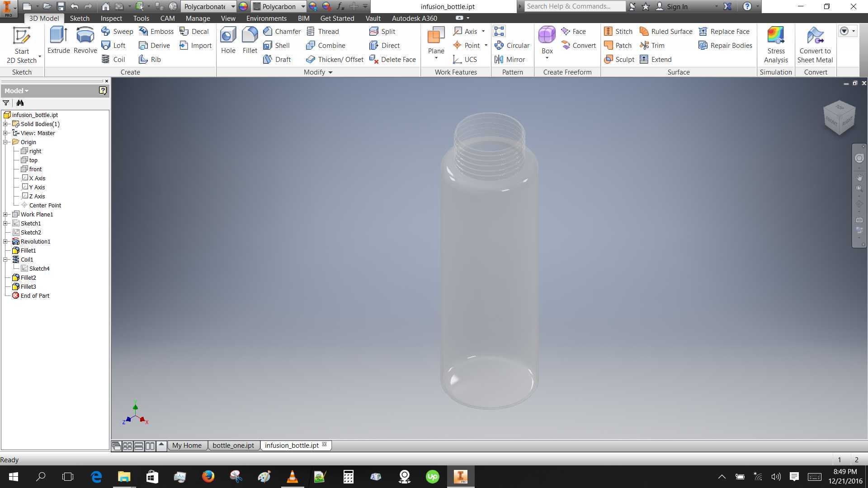
Task: Start a new 2D Sketch
Action: pos(22,45)
